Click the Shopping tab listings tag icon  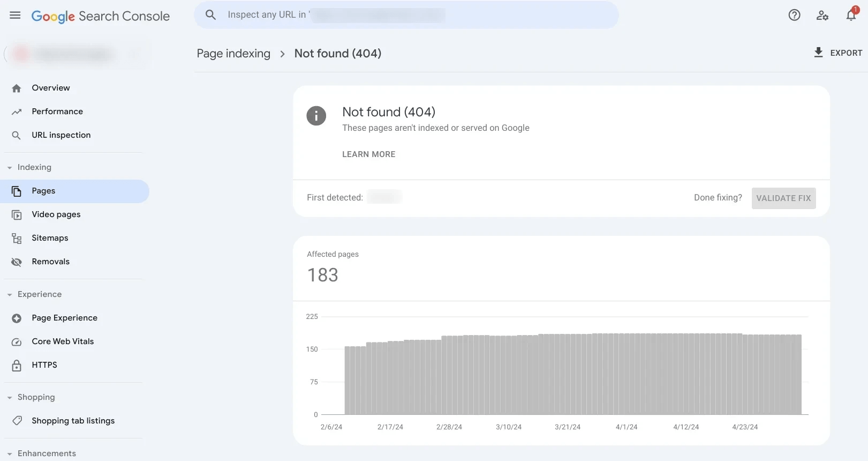pyautogui.click(x=17, y=421)
